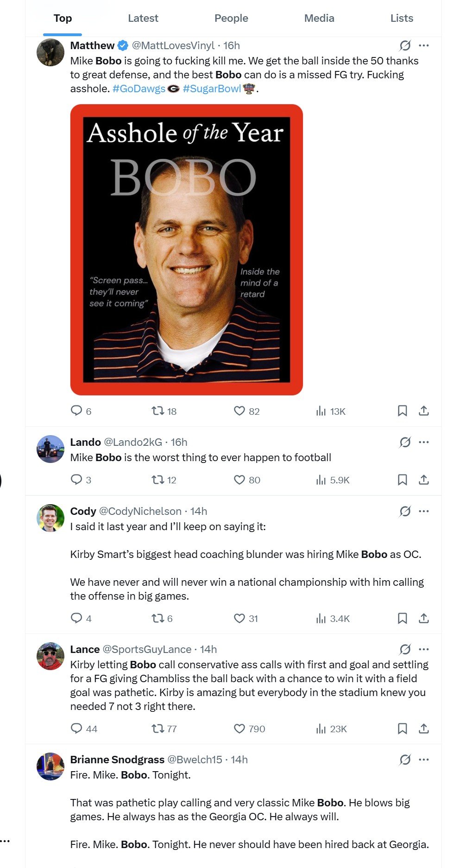Open the #GoDawgs hashtag link
This screenshot has width=459, height=868.
[138, 89]
